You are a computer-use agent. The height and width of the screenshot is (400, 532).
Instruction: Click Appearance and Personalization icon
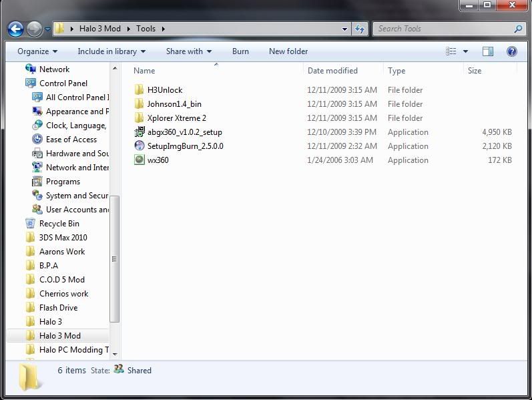(x=37, y=111)
